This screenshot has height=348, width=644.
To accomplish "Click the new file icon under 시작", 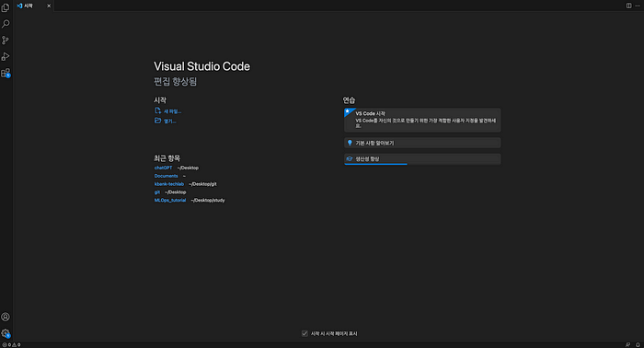I will tap(157, 110).
